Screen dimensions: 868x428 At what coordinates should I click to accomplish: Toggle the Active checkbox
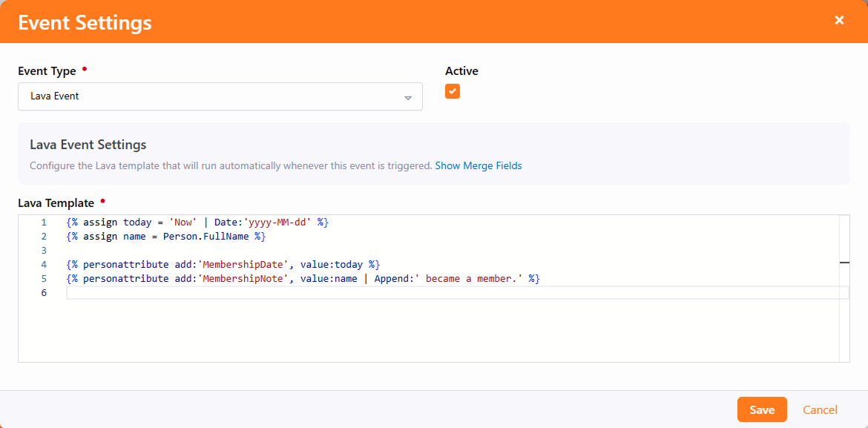[453, 91]
